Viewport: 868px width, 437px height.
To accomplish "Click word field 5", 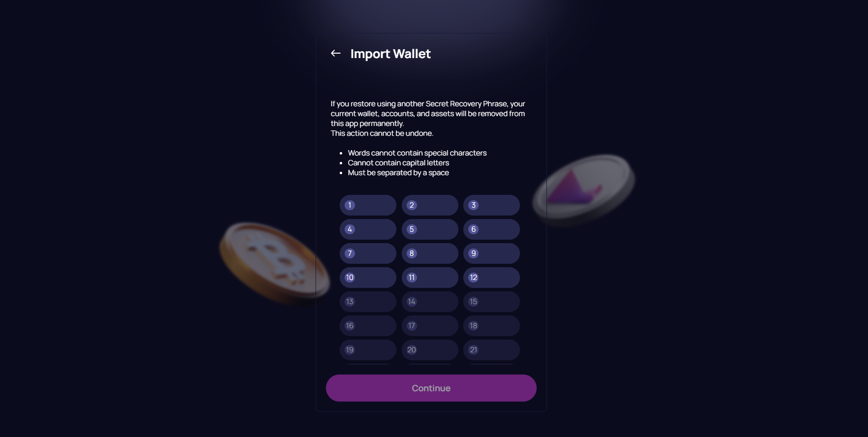I will click(429, 229).
